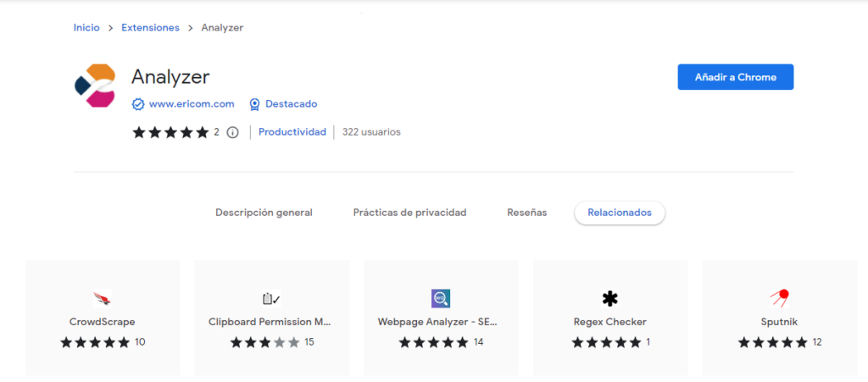Viewport: 868px width, 382px height.
Task: Click Regex Checker's star rating
Action: click(x=607, y=342)
